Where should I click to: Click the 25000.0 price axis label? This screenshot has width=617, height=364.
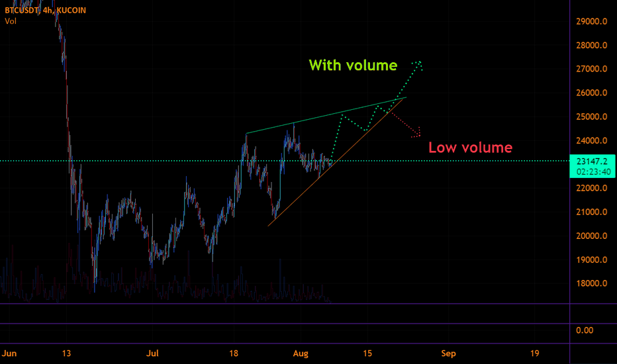coord(591,117)
